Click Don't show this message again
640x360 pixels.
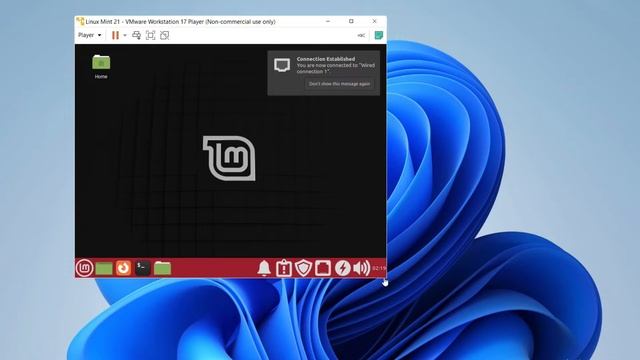point(340,84)
